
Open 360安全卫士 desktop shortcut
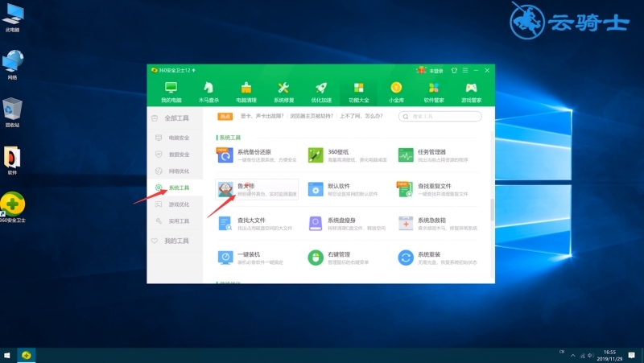pos(13,208)
